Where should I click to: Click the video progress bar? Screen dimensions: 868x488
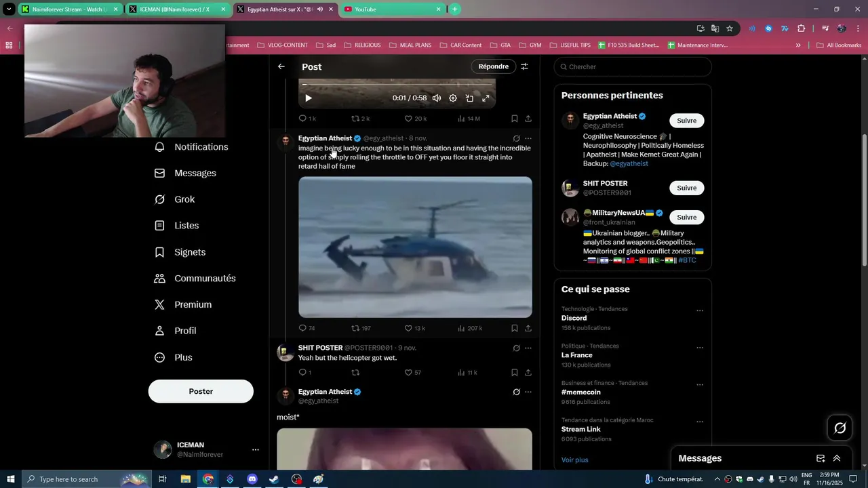pyautogui.click(x=397, y=85)
